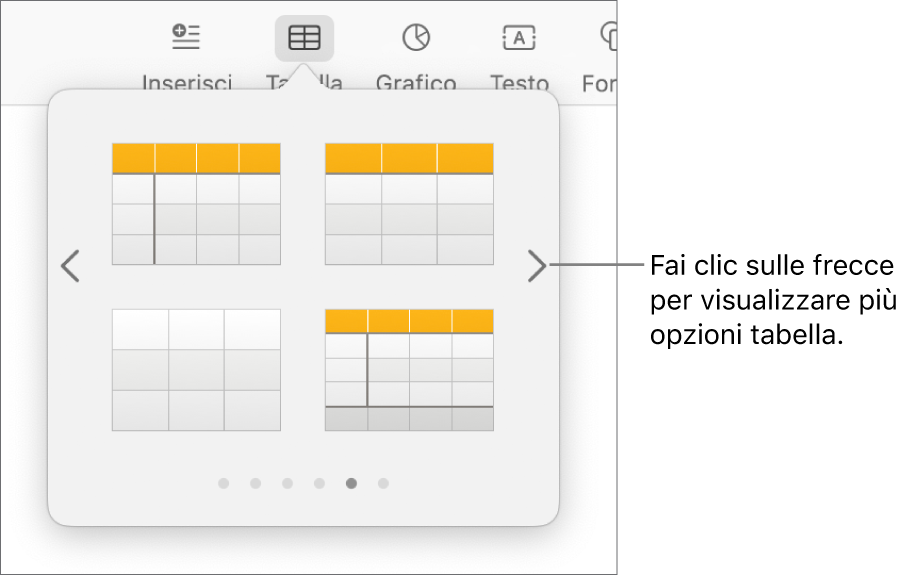Click the Testo label in toolbar
910x575 pixels.
click(519, 83)
